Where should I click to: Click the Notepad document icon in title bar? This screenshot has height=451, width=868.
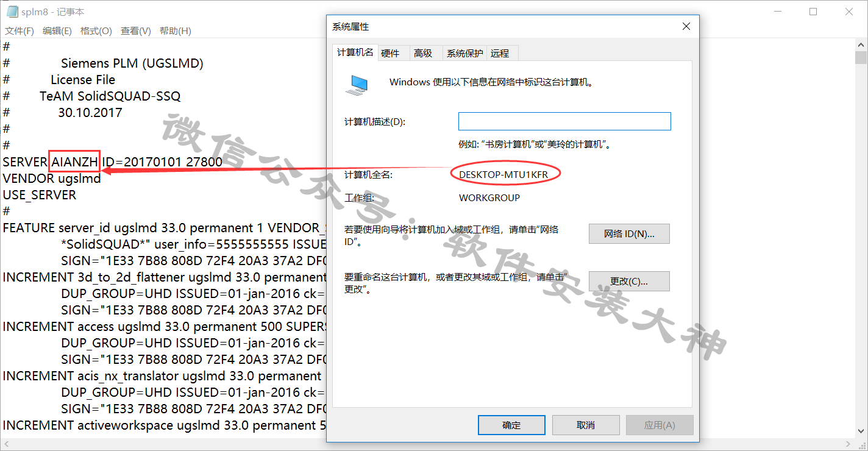(x=12, y=12)
